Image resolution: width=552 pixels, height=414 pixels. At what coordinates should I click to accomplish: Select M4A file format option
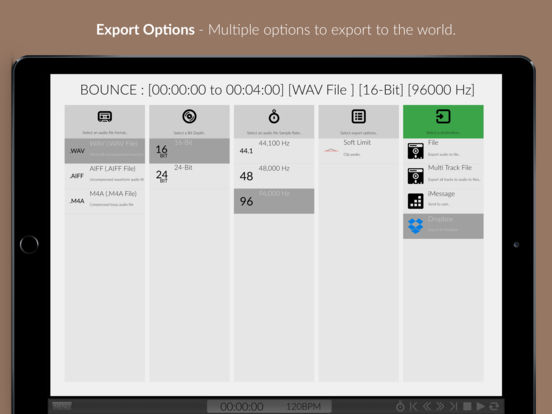pyautogui.click(x=105, y=201)
